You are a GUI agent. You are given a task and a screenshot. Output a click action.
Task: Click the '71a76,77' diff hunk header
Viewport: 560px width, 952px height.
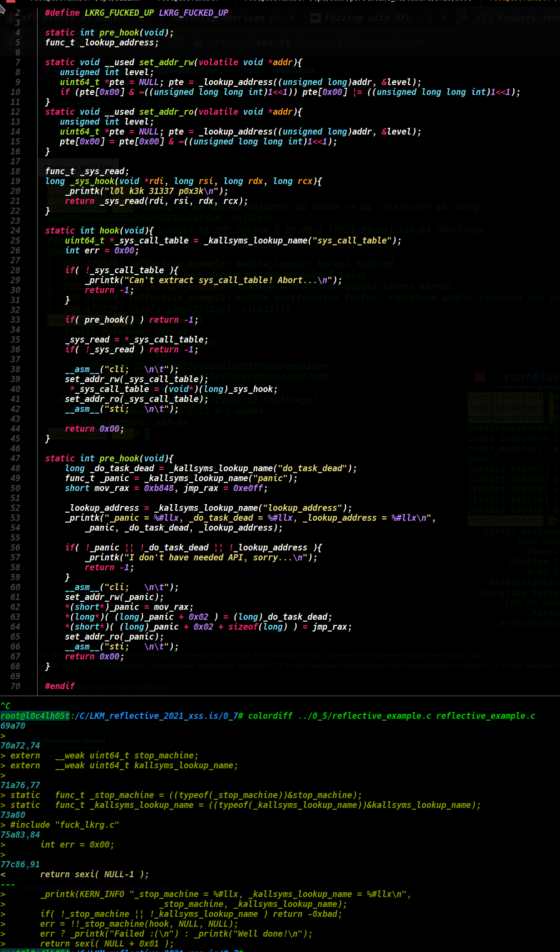coord(20,785)
